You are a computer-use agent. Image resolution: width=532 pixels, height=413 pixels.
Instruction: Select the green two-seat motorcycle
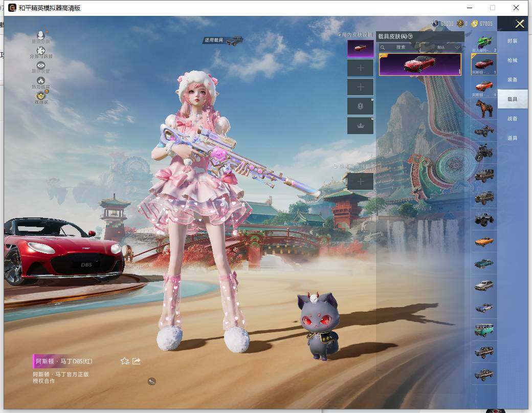click(x=484, y=43)
